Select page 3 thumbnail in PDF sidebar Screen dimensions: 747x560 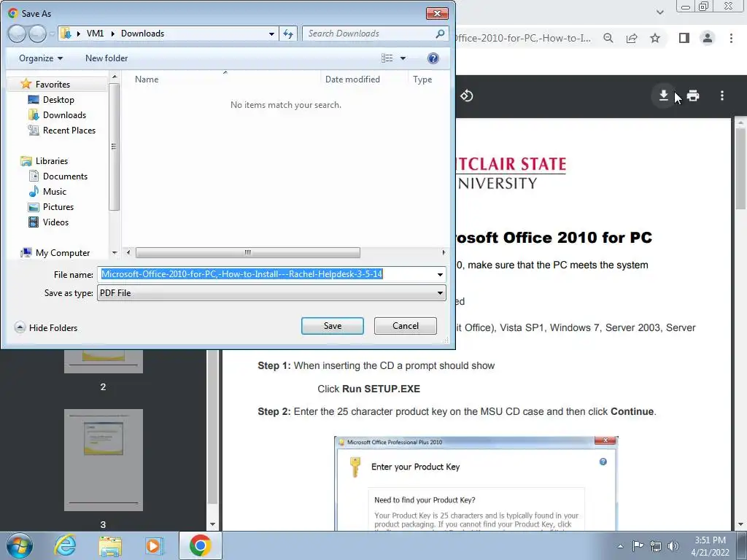coord(104,460)
